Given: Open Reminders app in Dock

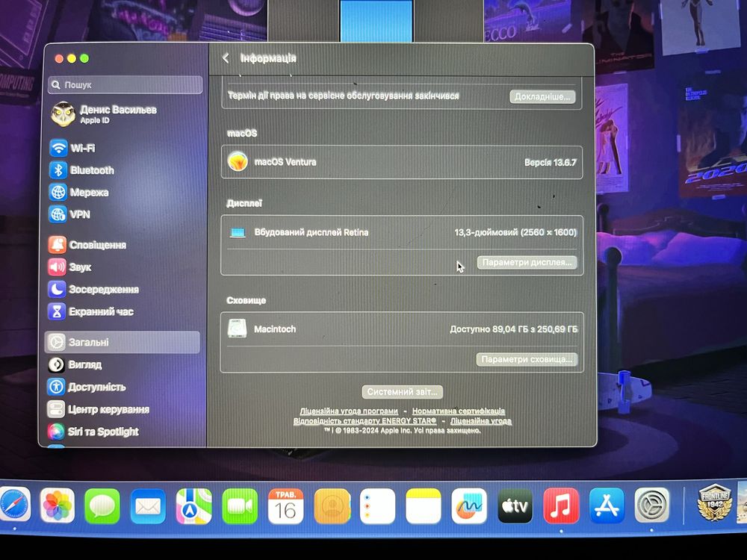Looking at the screenshot, I should pyautogui.click(x=377, y=505).
